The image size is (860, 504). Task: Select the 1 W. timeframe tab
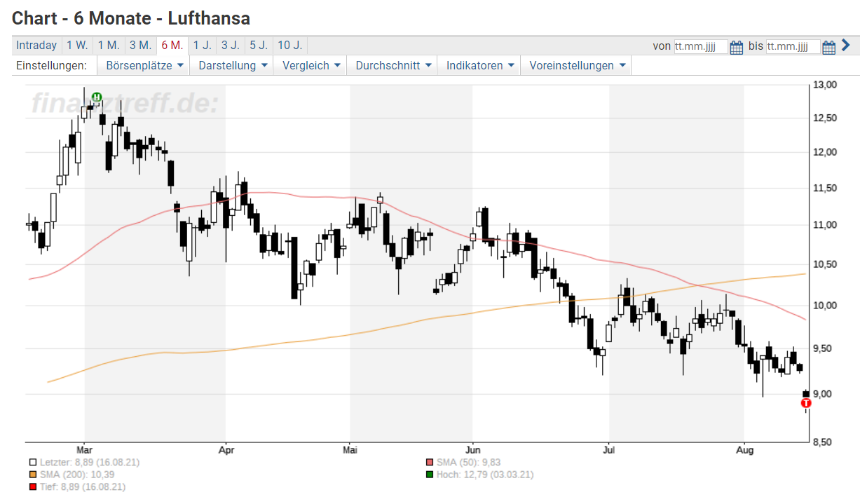[77, 46]
